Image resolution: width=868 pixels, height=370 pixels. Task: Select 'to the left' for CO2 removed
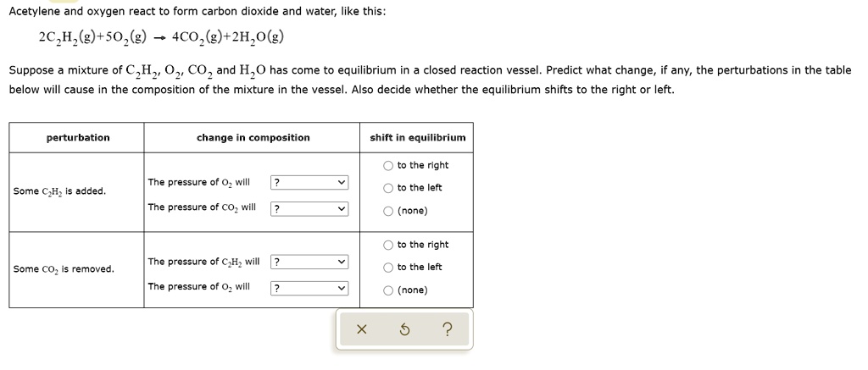click(x=388, y=268)
